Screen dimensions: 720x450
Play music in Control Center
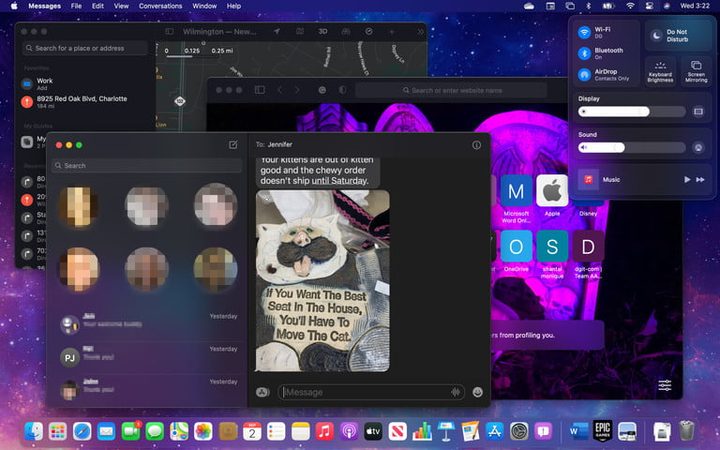pyautogui.click(x=687, y=179)
